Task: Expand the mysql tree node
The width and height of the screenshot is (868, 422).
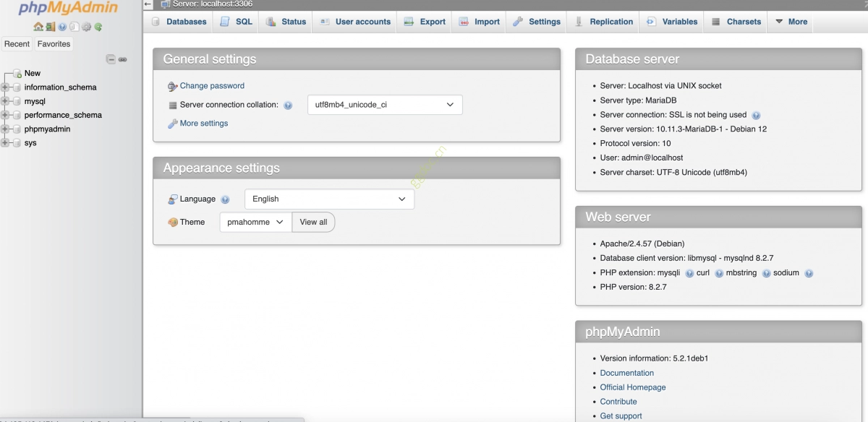Action: (x=5, y=101)
